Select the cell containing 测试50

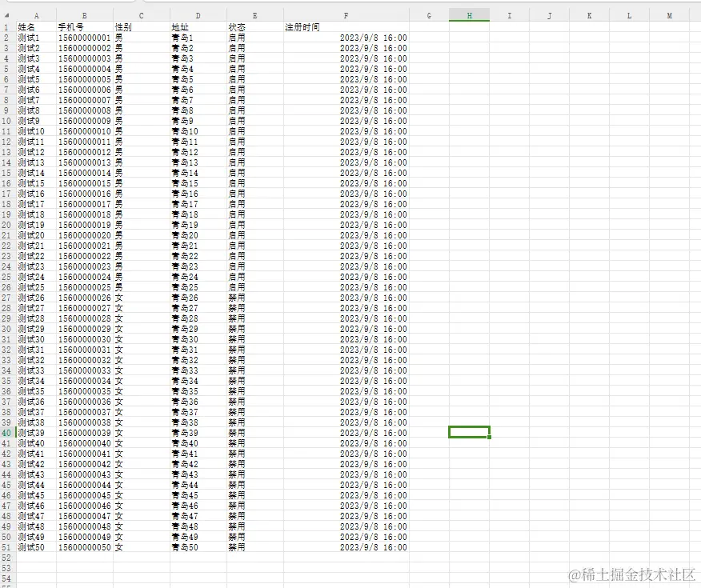(36, 548)
